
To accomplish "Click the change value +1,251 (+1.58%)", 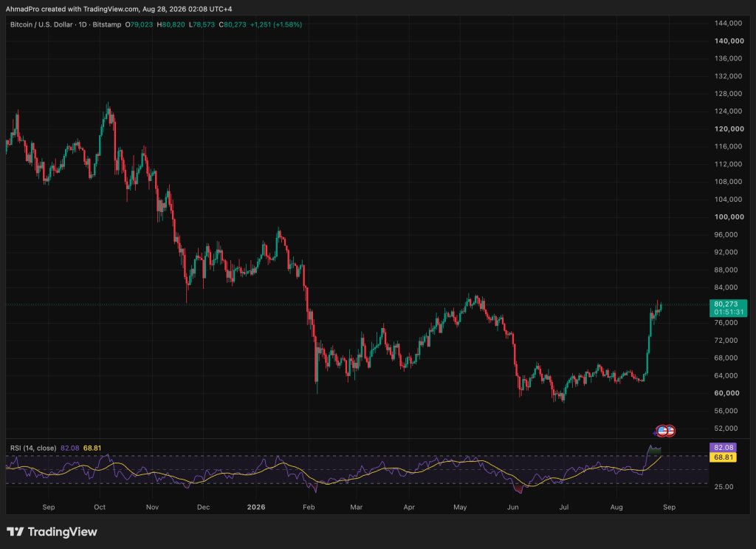I will point(276,24).
